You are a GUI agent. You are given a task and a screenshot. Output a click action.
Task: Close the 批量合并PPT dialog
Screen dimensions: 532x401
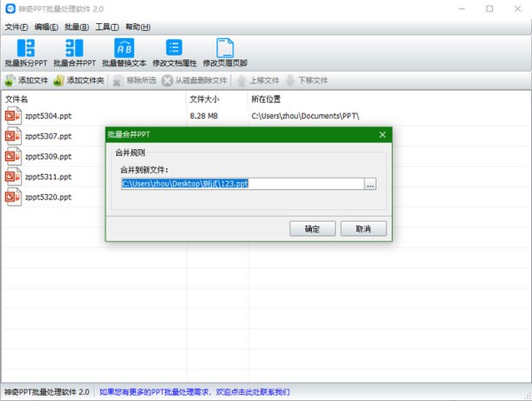(382, 135)
